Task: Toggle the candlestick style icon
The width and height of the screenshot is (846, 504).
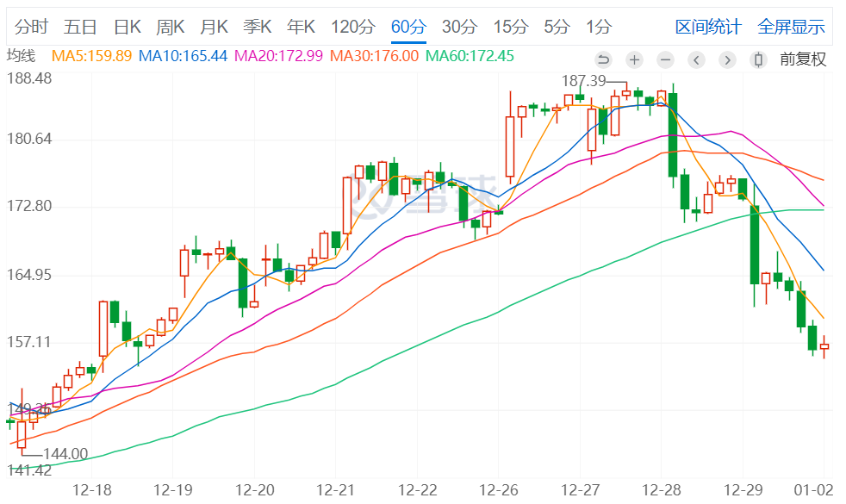Action: [x=758, y=60]
